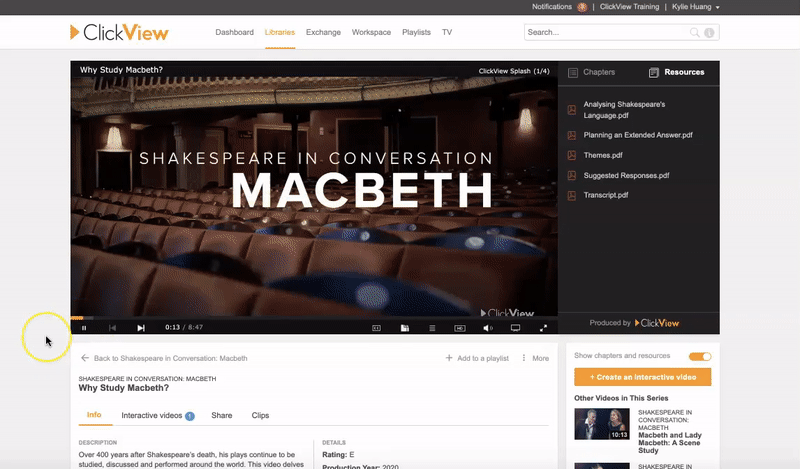Open Macbeth and Lady Macbeth: A Scene Study title
Image resolution: width=800 pixels, height=469 pixels.
click(669, 443)
